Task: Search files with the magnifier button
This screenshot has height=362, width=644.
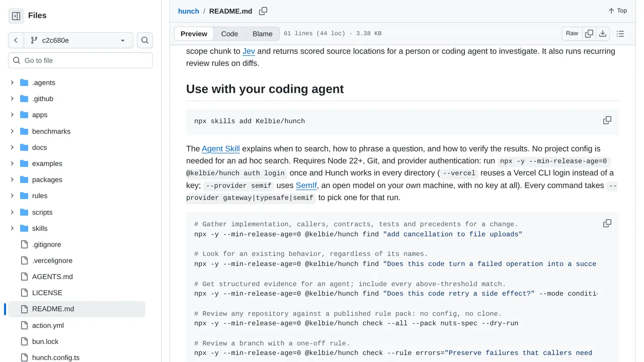Action: point(145,40)
